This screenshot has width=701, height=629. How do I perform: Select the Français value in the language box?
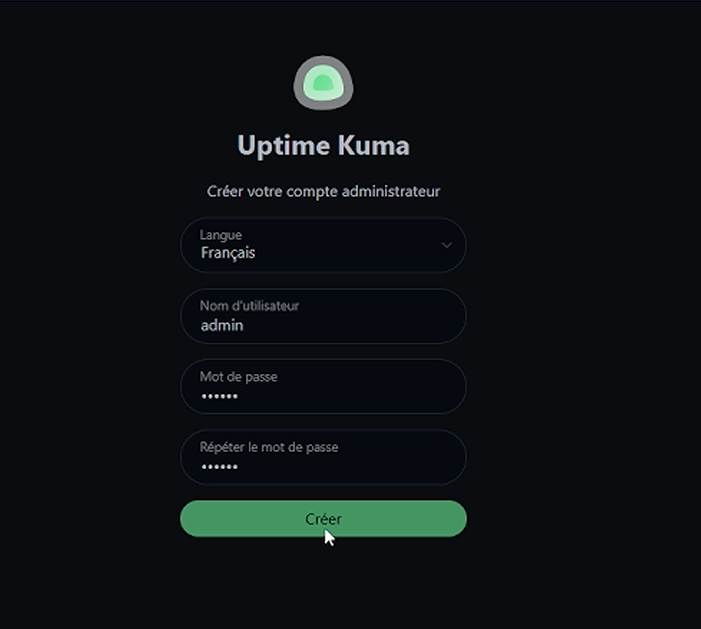point(228,254)
